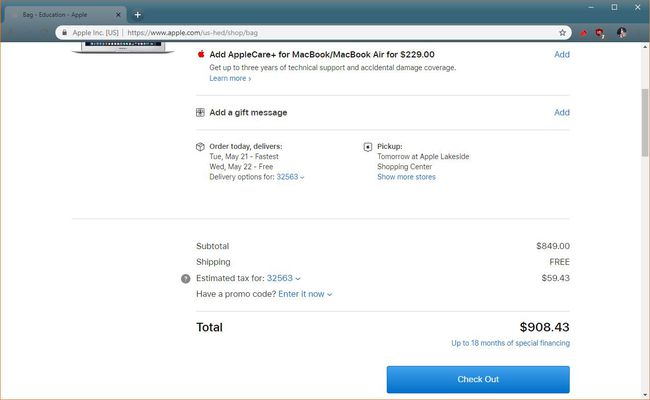This screenshot has height=400, width=650.
Task: Click the Total amount $908.43
Action: (x=544, y=327)
